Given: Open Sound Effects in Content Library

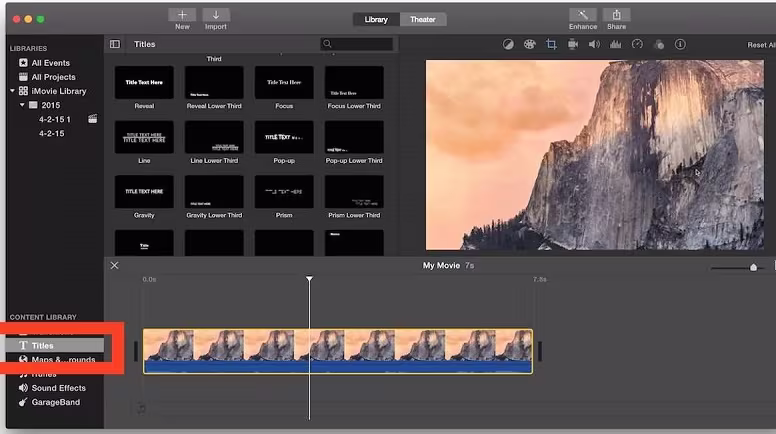Looking at the screenshot, I should point(52,388).
